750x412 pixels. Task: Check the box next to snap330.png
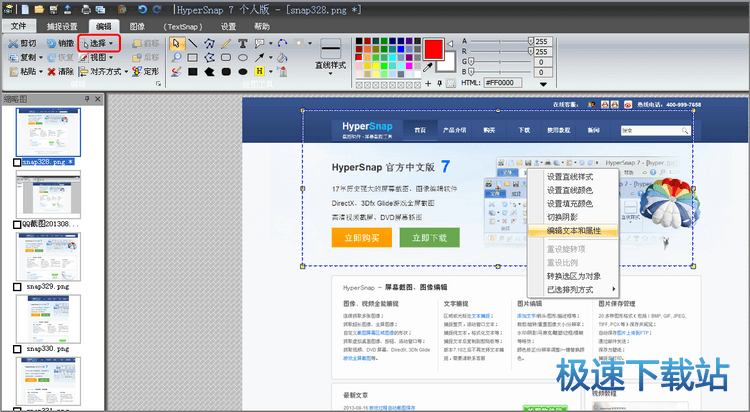click(x=17, y=349)
